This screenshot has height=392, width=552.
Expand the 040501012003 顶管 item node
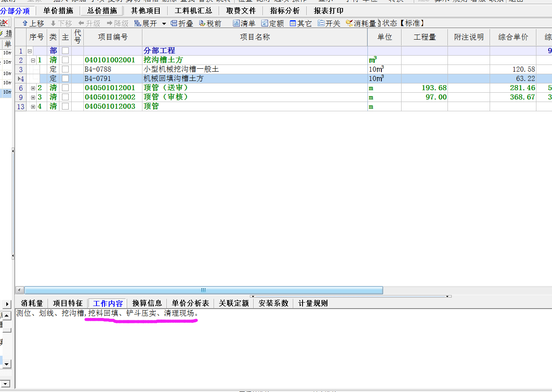(33, 107)
